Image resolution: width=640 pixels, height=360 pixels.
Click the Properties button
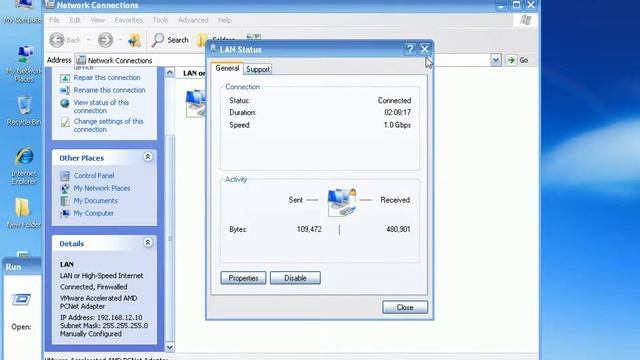coord(243,278)
